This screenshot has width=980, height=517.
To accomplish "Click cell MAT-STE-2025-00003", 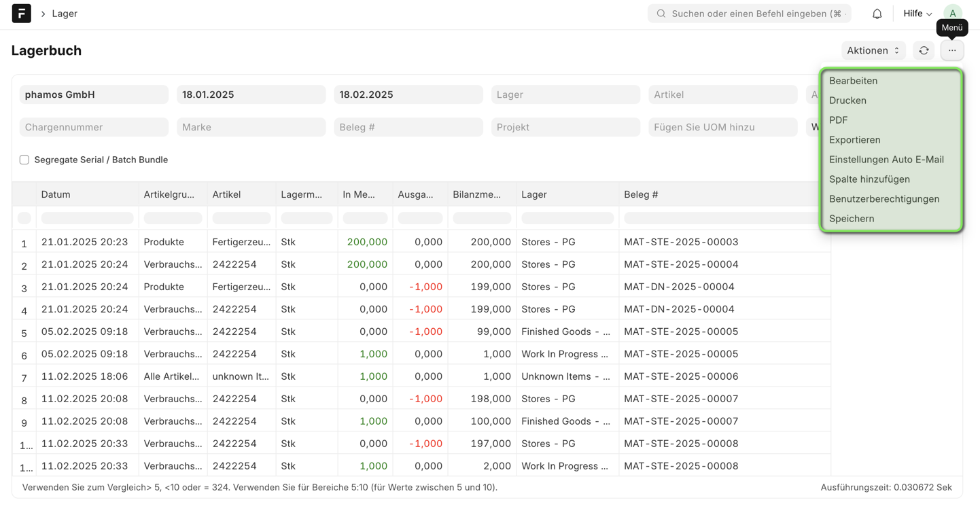I will point(724,242).
